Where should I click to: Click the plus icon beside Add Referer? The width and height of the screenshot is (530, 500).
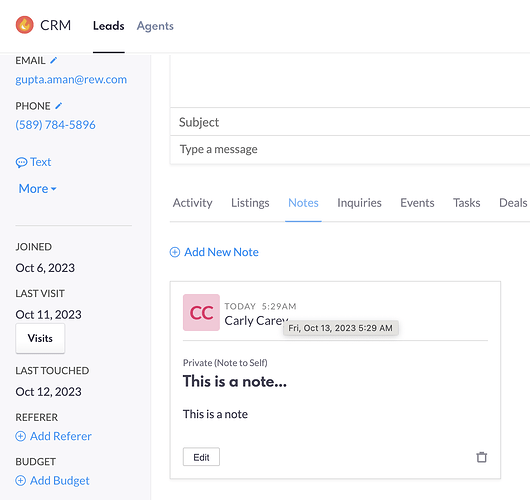coord(21,436)
